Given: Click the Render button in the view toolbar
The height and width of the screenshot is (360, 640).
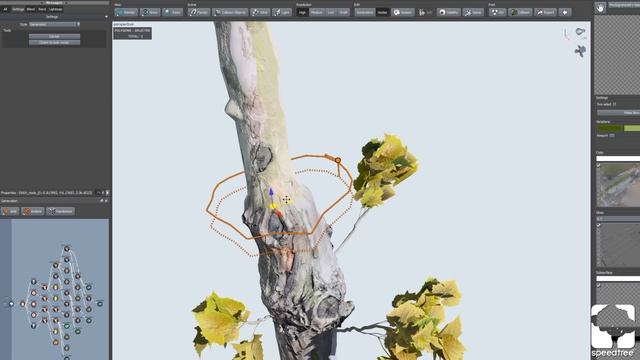Looking at the screenshot, I should pos(126,12).
